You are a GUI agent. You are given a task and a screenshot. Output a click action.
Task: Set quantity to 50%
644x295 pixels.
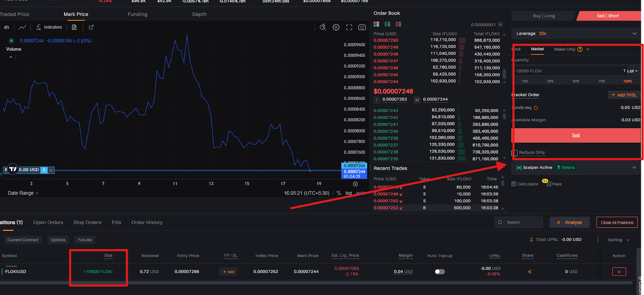pos(576,81)
